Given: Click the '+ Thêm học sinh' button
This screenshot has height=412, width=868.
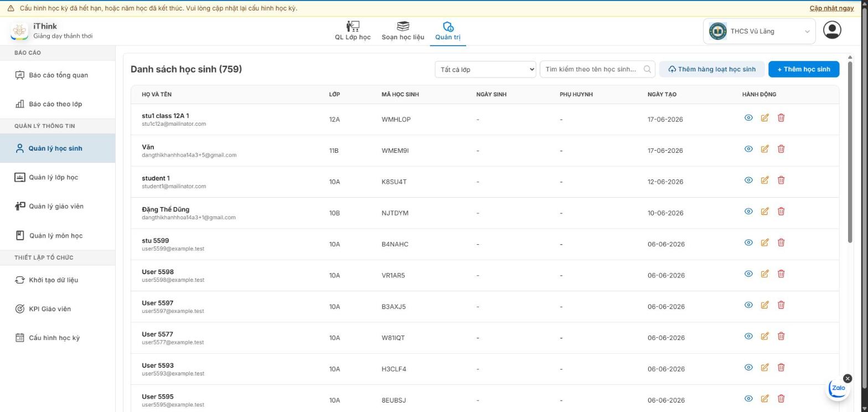Looking at the screenshot, I should 804,69.
